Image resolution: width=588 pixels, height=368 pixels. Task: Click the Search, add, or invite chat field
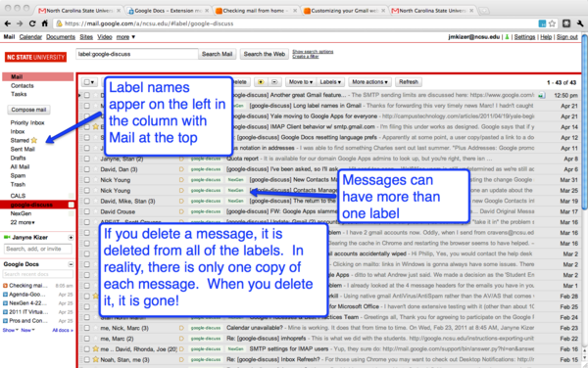tap(37, 249)
